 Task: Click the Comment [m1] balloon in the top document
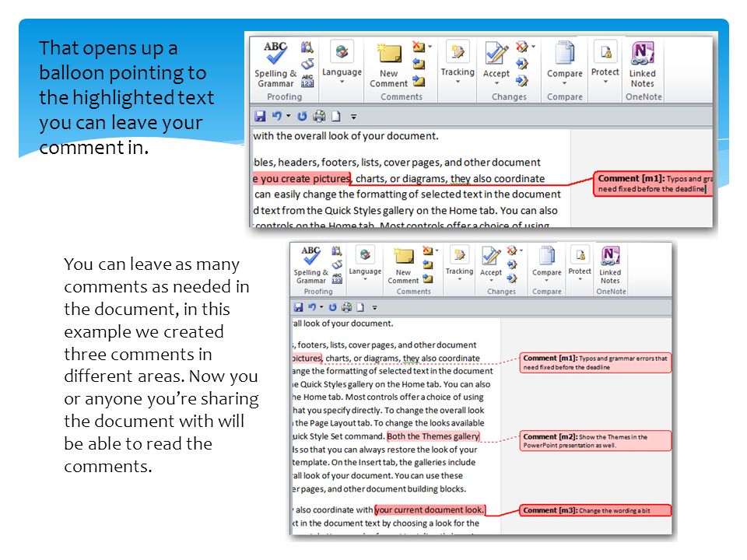click(x=653, y=184)
